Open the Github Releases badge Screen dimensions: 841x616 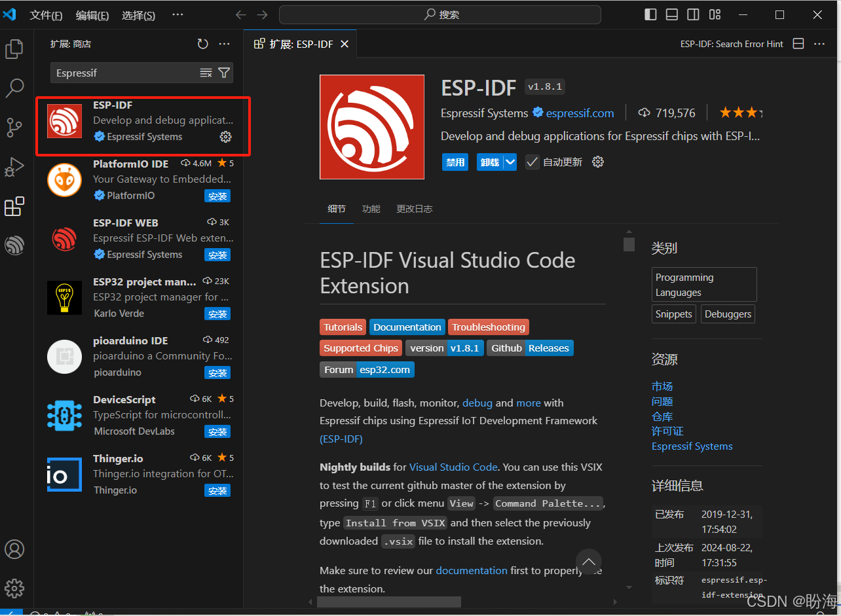[x=530, y=348]
